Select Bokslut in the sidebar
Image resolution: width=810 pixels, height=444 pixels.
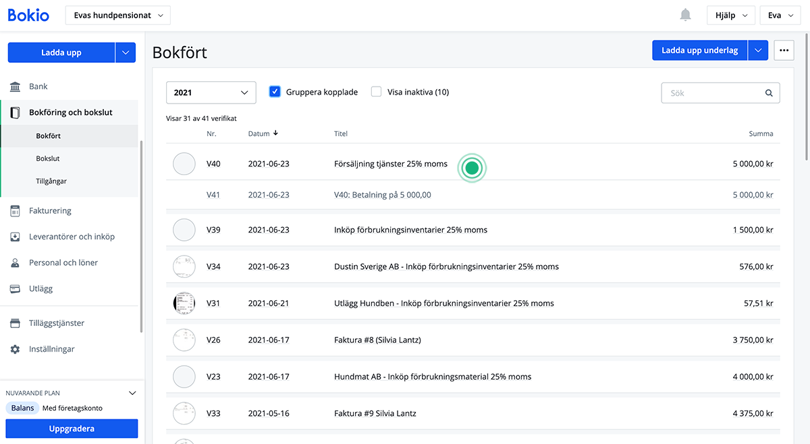pyautogui.click(x=49, y=159)
